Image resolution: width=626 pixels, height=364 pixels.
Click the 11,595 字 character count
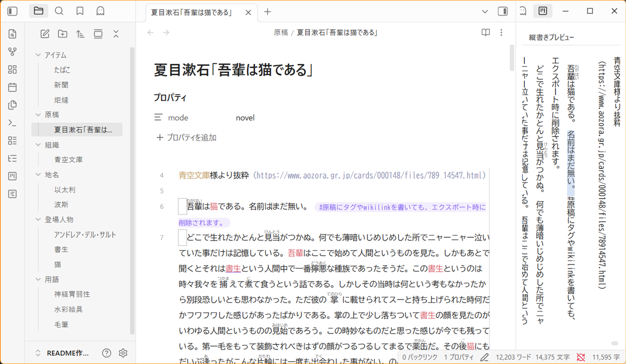605,357
